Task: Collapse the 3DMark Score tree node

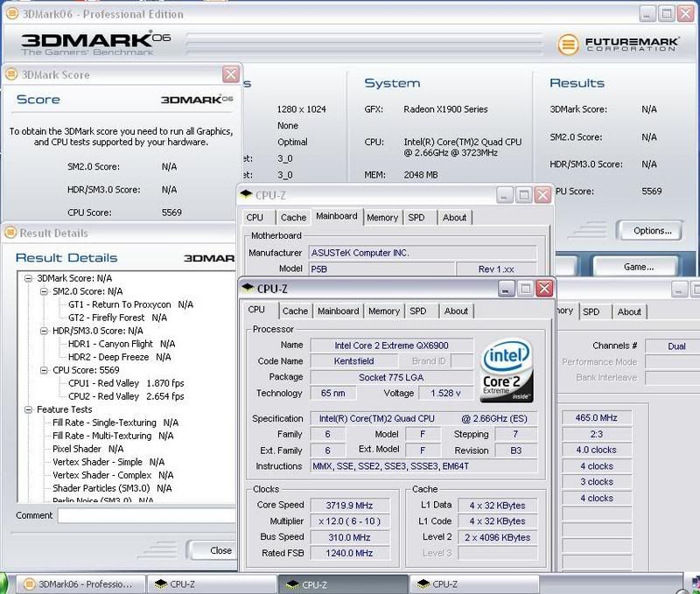Action: point(29,279)
